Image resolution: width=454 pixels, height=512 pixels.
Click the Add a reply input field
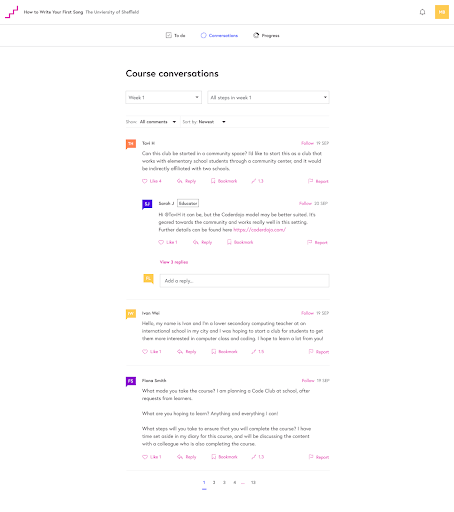pyautogui.click(x=244, y=281)
